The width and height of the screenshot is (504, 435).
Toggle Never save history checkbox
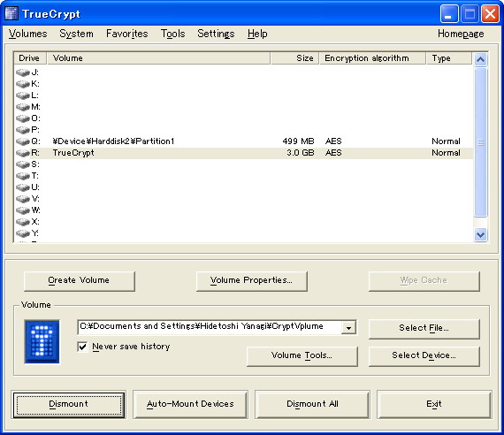(x=82, y=347)
